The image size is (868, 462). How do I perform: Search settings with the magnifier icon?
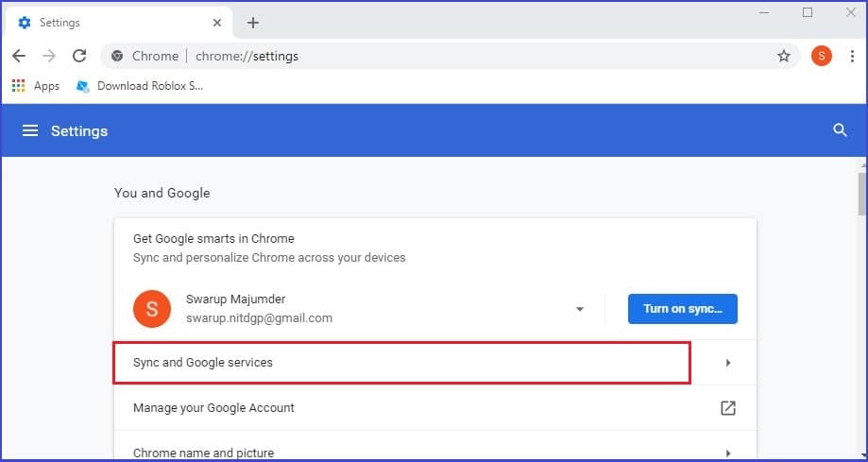click(840, 130)
